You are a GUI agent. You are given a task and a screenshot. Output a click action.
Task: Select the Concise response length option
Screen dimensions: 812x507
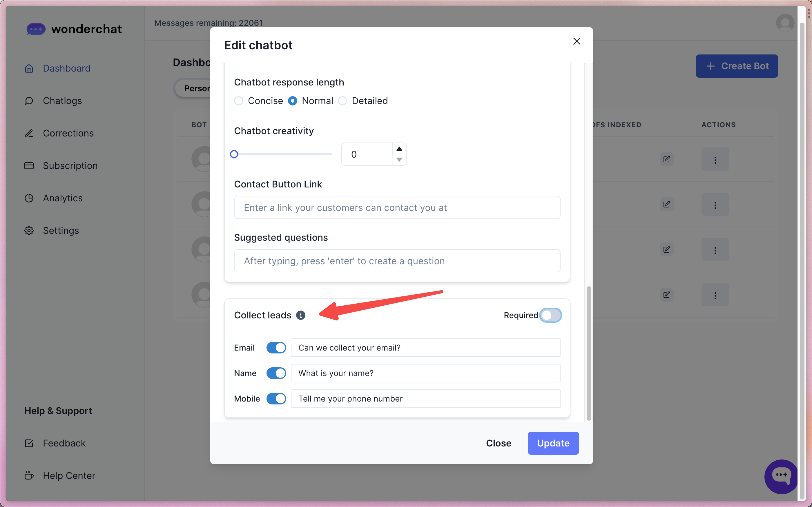pos(239,101)
